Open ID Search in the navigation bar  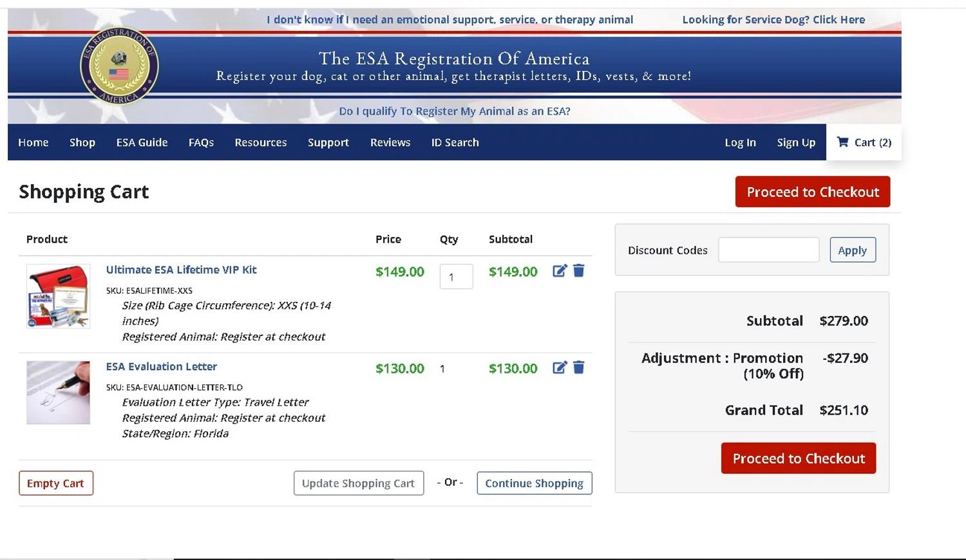click(x=455, y=142)
